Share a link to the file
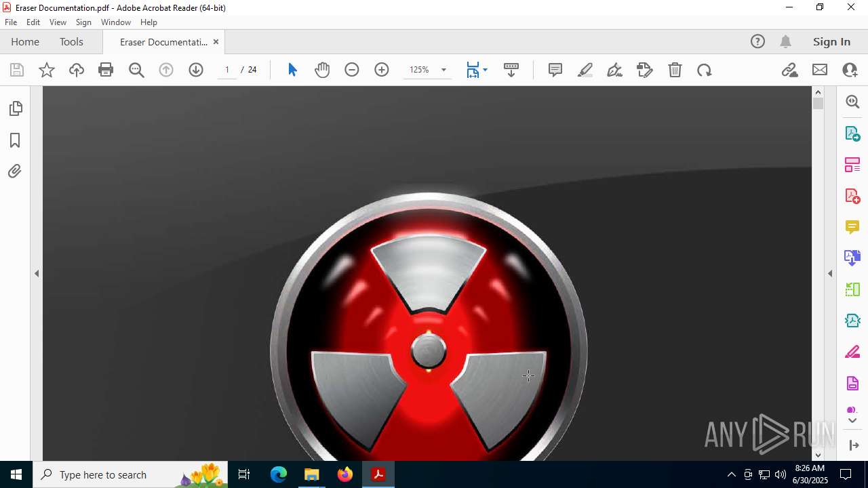Image resolution: width=868 pixels, height=488 pixels. 789,70
